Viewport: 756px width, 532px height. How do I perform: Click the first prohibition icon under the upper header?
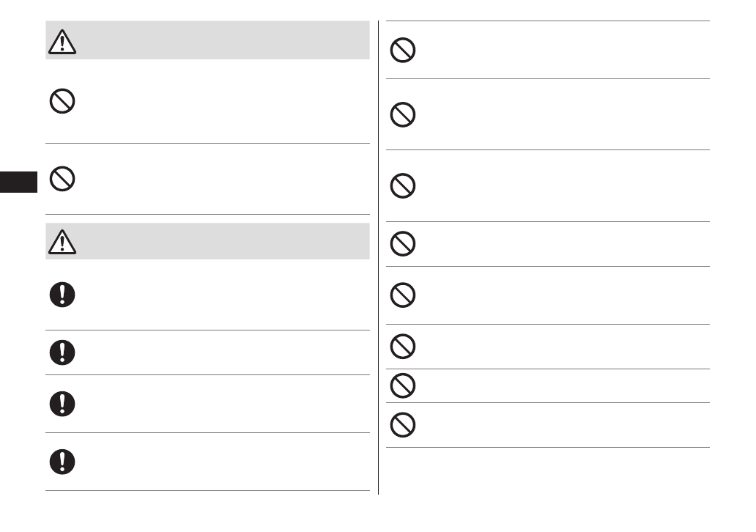pyautogui.click(x=62, y=101)
